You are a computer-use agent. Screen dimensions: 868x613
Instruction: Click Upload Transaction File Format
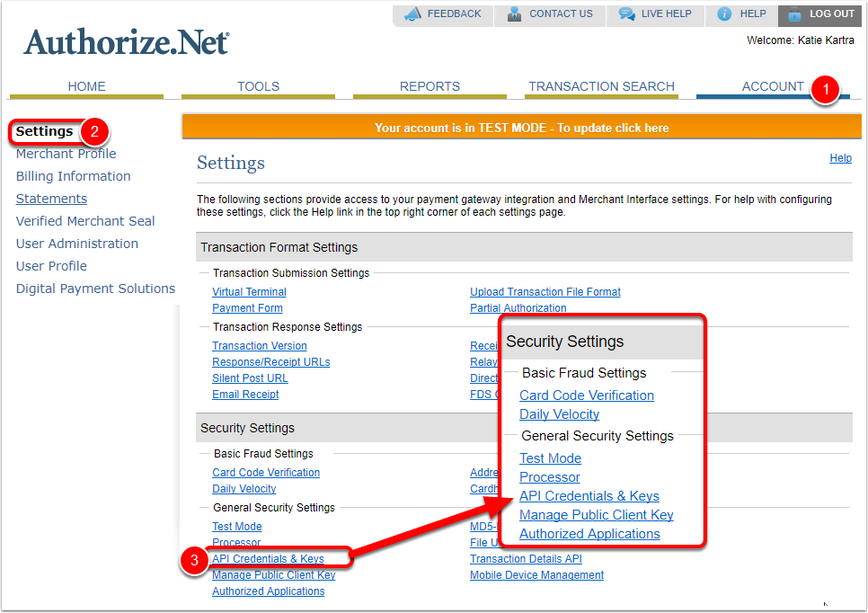coord(545,292)
